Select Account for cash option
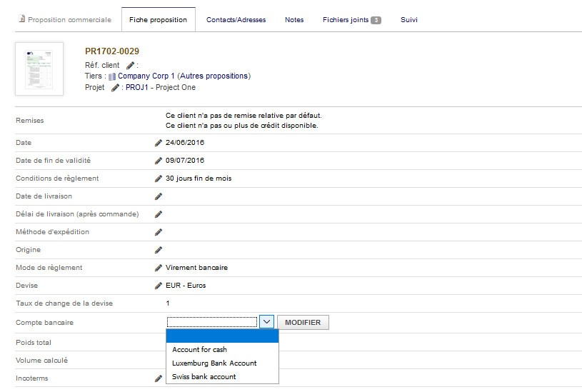This screenshot has width=582, height=392. tap(199, 350)
